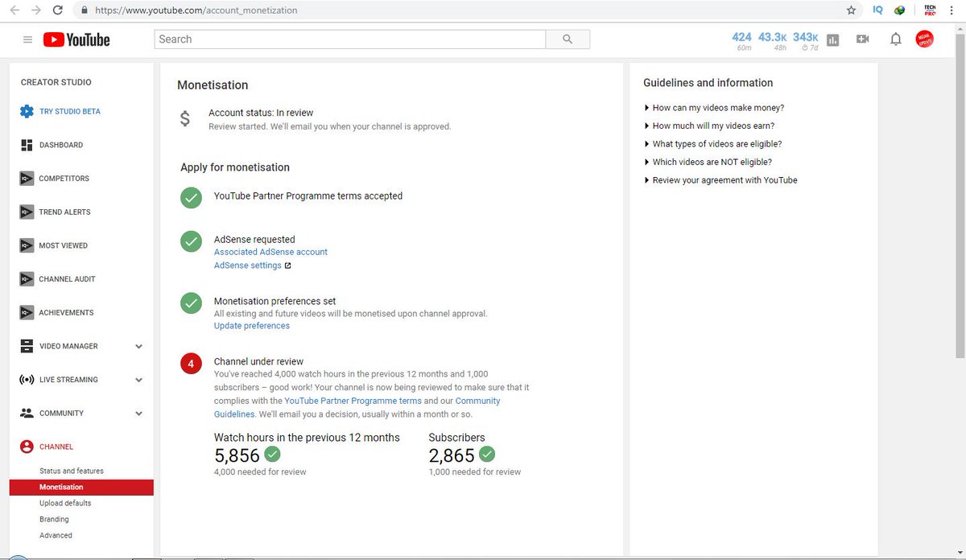Focus the YouTube search box

pyautogui.click(x=350, y=39)
